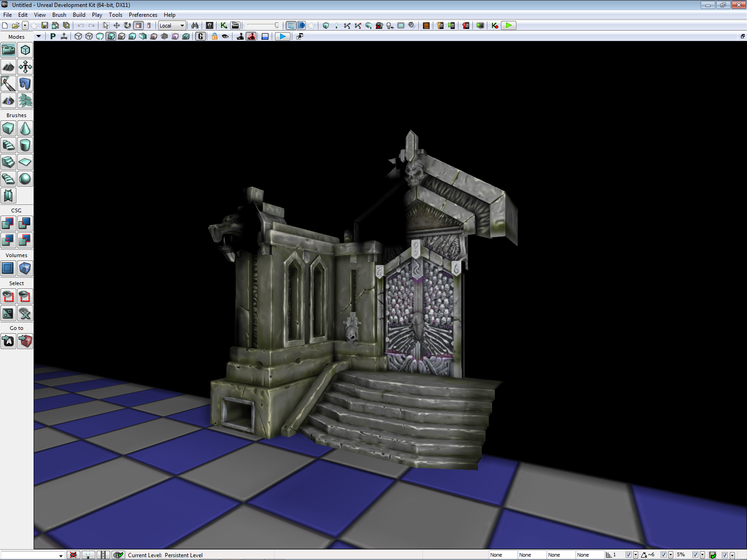
Task: Open Unreal Kismet from main toolbar
Action: [x=224, y=26]
